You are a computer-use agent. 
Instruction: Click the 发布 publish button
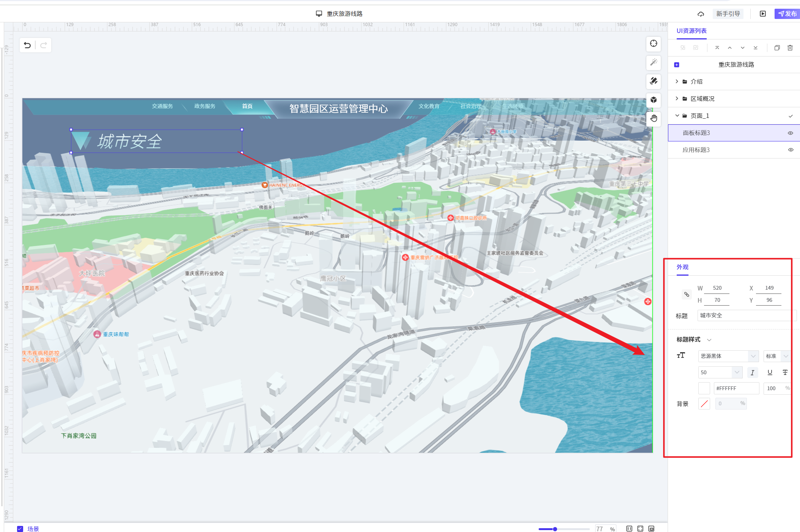787,14
